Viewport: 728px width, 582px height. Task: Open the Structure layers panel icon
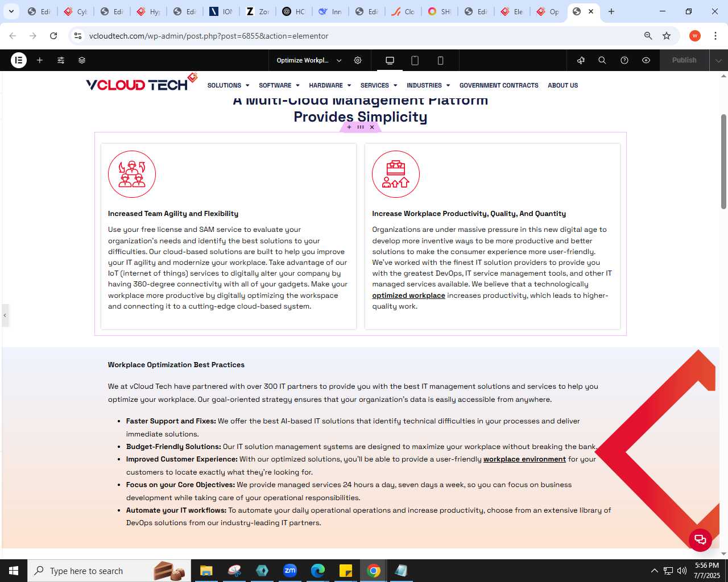click(x=82, y=60)
